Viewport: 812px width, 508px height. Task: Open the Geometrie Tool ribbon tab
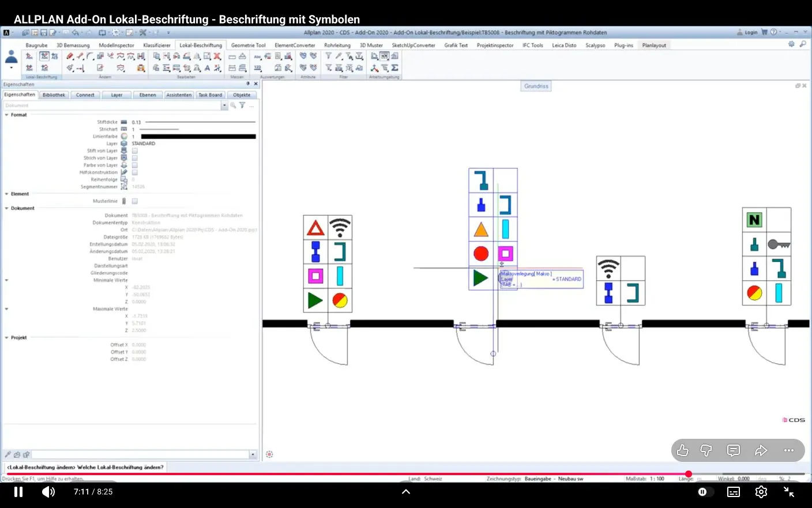248,45
